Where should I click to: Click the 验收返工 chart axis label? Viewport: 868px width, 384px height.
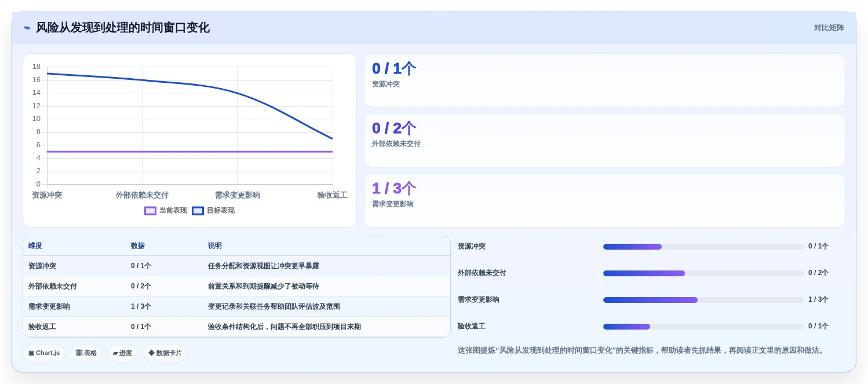point(332,196)
